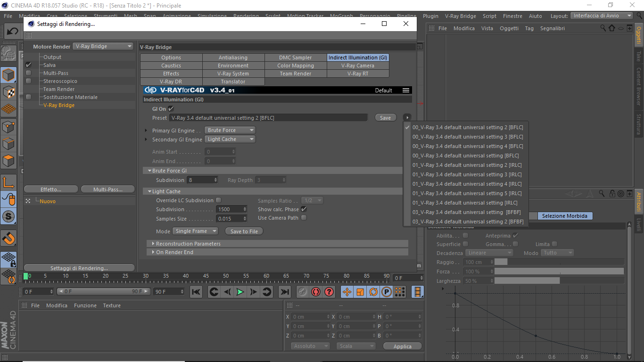
Task: Go to next keyframe
Action: (x=266, y=292)
